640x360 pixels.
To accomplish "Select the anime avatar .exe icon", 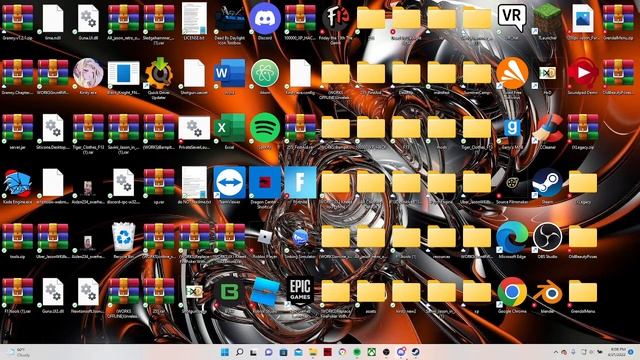I will pyautogui.click(x=88, y=74).
